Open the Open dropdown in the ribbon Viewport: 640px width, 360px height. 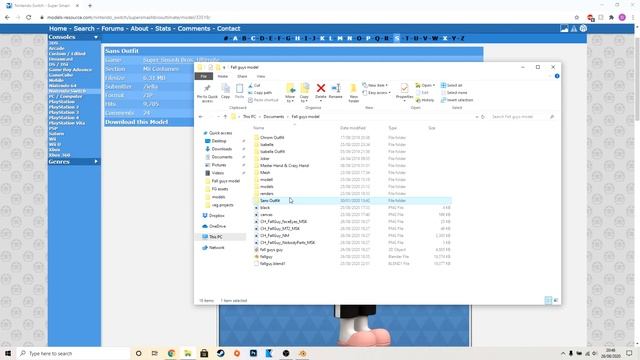point(425,85)
